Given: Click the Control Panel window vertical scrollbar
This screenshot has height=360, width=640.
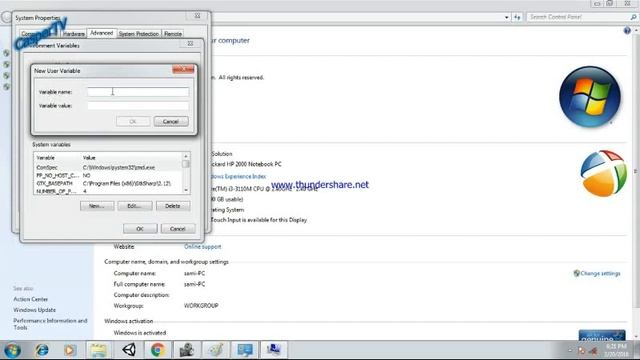Looking at the screenshot, I should pyautogui.click(x=636, y=171).
